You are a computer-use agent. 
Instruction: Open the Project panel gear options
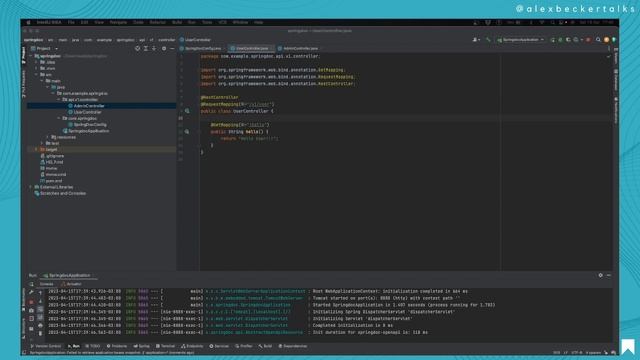point(164,48)
